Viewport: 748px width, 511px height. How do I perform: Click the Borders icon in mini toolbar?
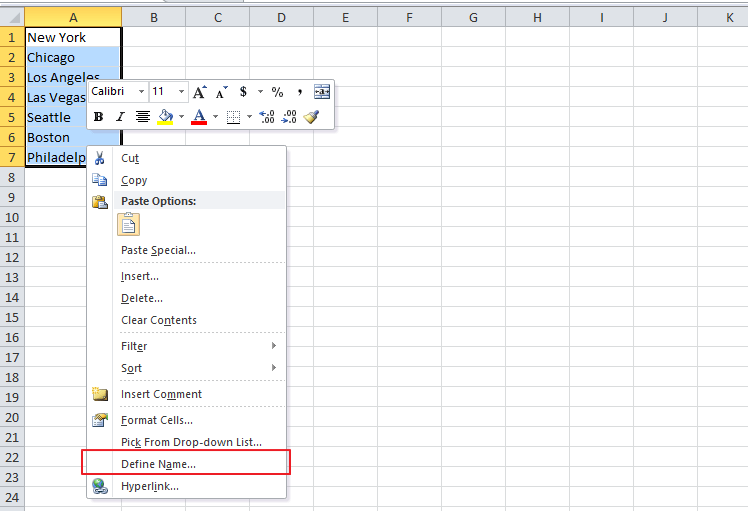coord(233,116)
